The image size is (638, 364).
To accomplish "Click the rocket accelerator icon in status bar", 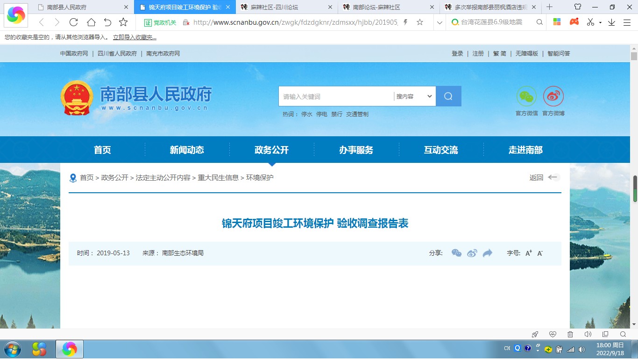I will [x=535, y=334].
